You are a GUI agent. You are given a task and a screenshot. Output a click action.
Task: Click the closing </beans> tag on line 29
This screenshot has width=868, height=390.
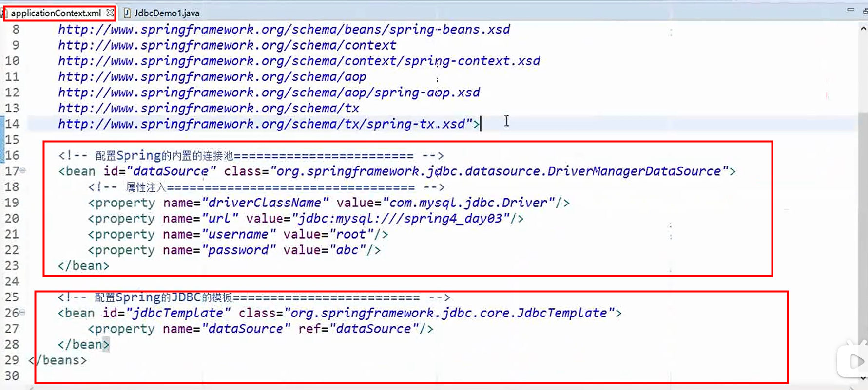[x=58, y=360]
